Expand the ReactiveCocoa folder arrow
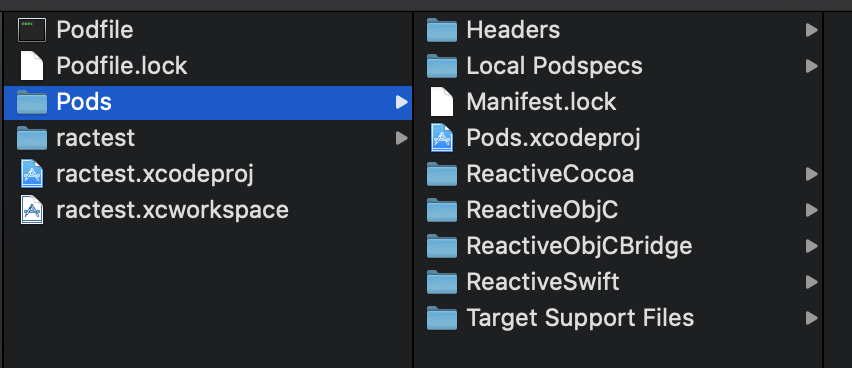Viewport: 852px width, 368px height. 812,174
